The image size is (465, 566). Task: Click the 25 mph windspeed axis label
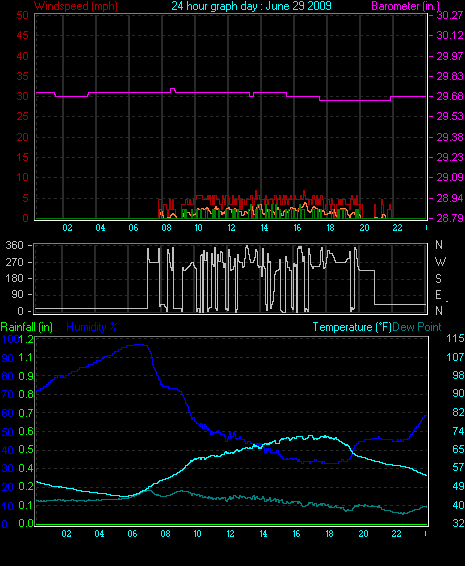pos(22,117)
